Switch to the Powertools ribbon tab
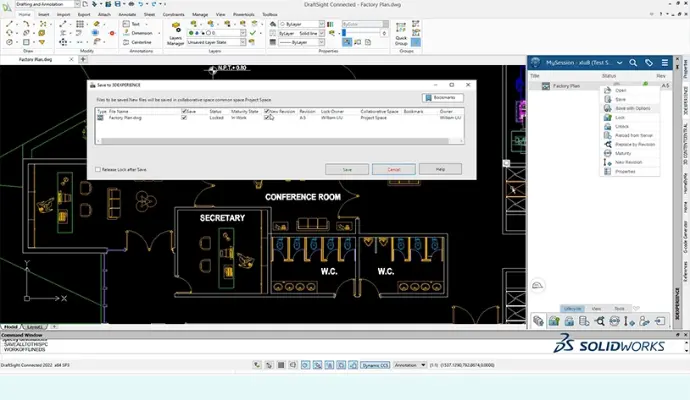 coord(244,15)
